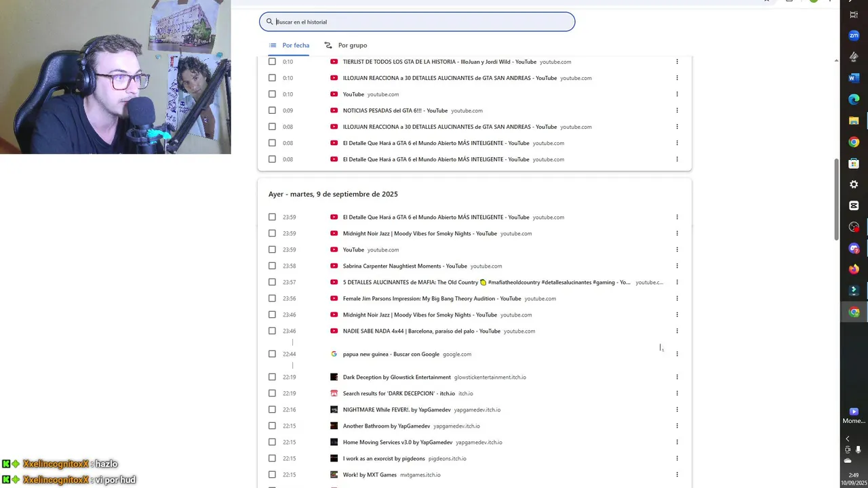Open NADIE SABE NADA 4x44 Barcelona history link
Viewport: 868px width, 488px height.
pyautogui.click(x=422, y=331)
